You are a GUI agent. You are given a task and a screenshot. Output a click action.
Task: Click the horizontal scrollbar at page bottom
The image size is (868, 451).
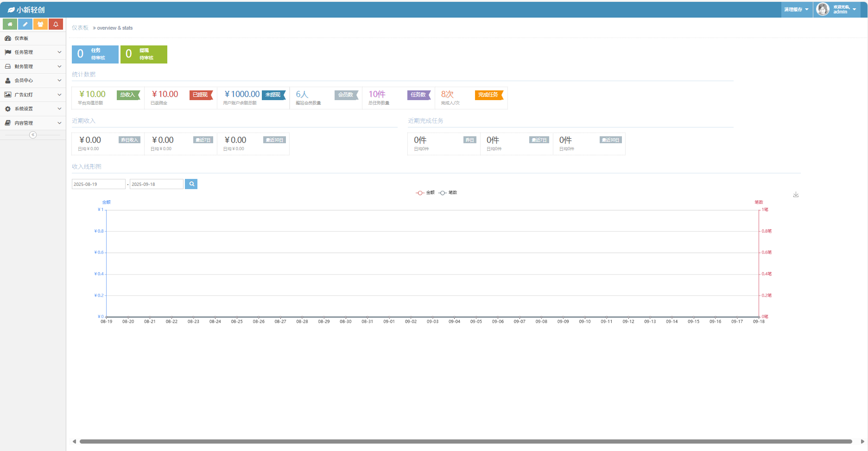pos(465,441)
